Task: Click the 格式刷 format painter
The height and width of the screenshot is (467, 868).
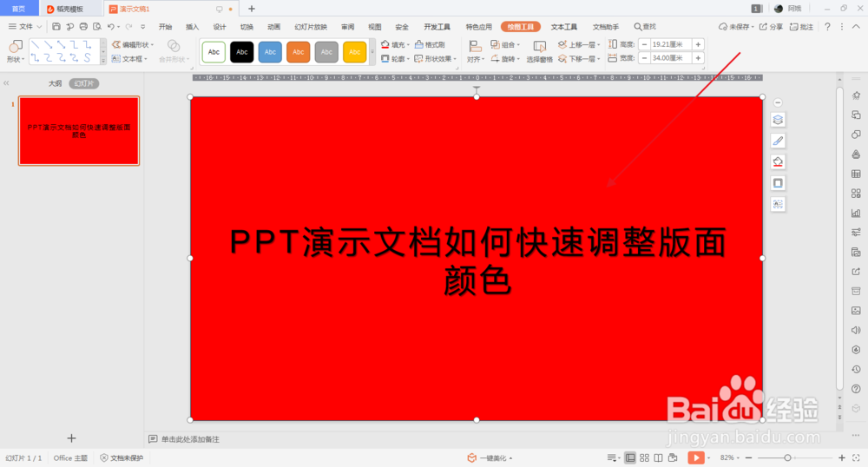Action: pos(430,45)
